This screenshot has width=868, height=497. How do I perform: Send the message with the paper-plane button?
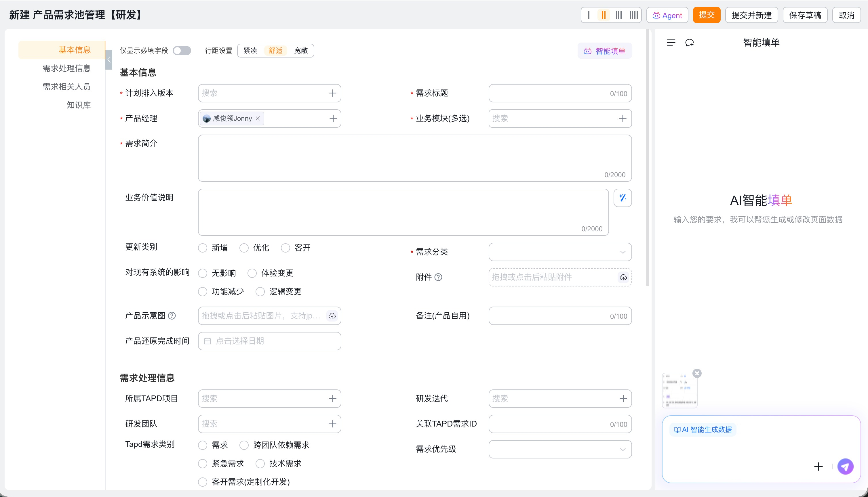click(x=846, y=467)
